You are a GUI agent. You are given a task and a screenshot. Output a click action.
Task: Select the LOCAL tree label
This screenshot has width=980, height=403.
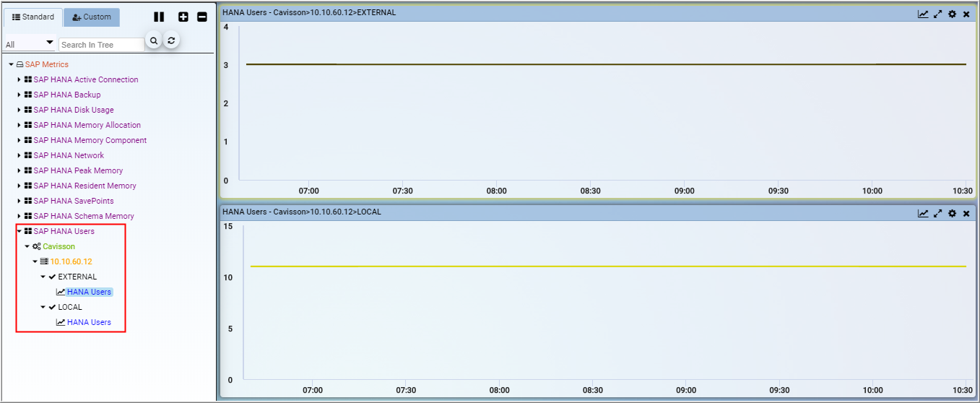[70, 308]
